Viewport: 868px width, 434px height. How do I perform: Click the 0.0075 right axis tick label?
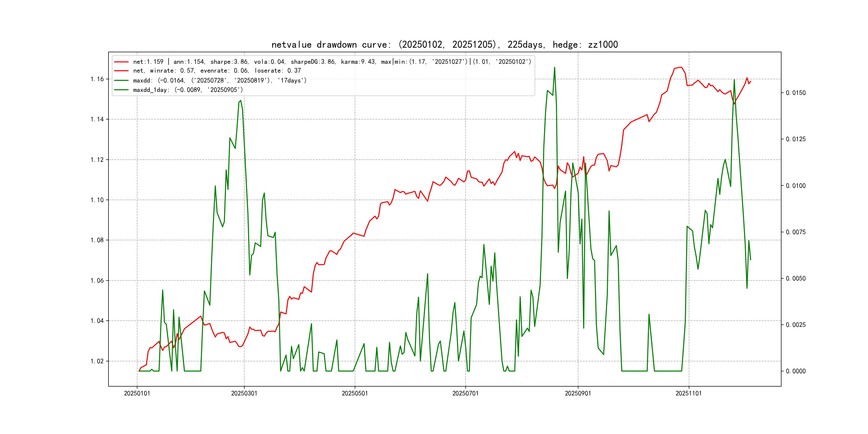[x=796, y=232]
